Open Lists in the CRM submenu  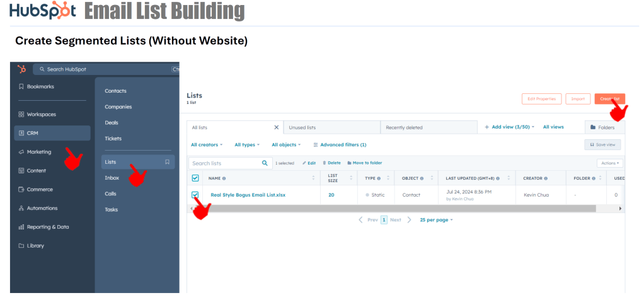tap(138, 162)
